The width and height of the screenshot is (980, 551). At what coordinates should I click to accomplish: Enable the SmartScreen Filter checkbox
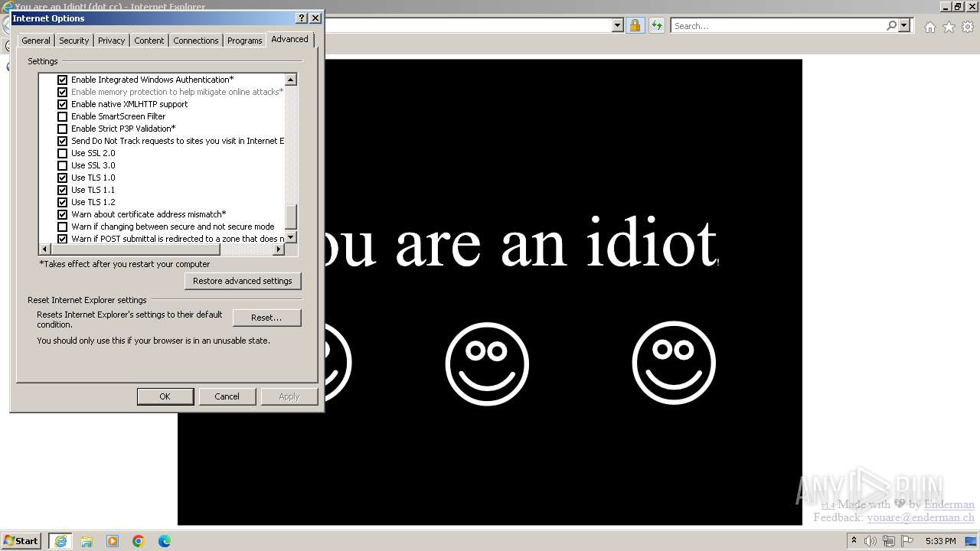(x=63, y=116)
